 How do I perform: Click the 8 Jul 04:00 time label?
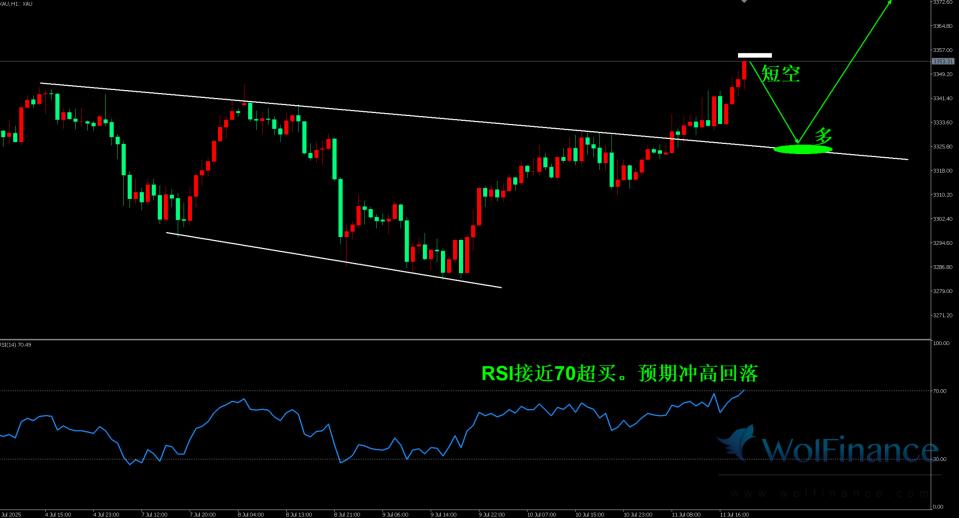251,515
